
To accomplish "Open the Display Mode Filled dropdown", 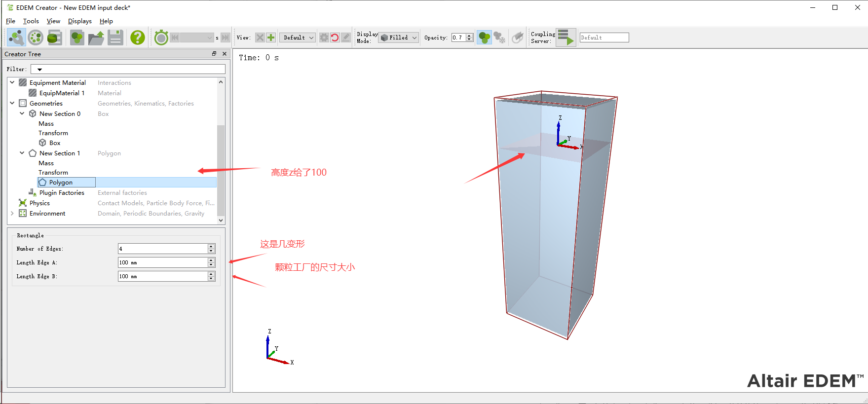I will pyautogui.click(x=399, y=37).
